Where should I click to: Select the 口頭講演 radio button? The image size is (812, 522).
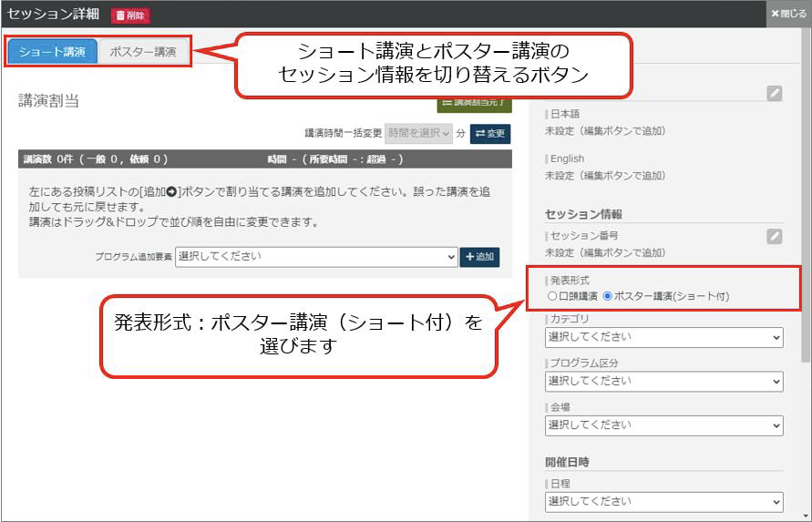[552, 296]
